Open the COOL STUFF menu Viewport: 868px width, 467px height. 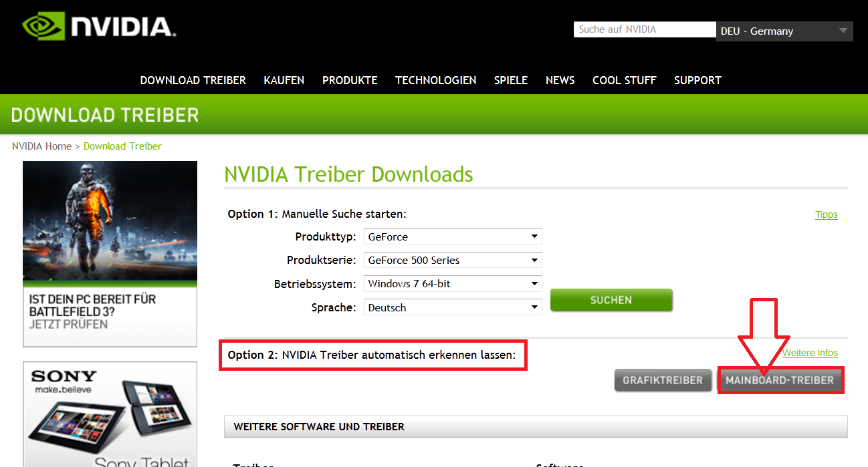tap(625, 80)
